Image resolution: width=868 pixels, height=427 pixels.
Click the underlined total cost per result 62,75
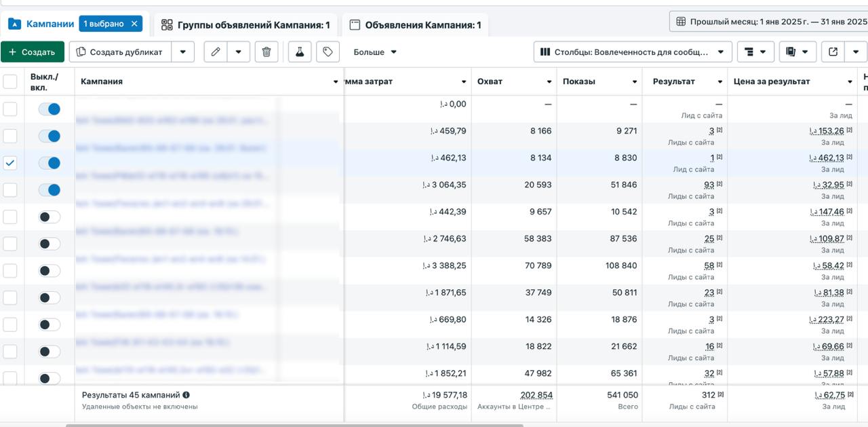pyautogui.click(x=829, y=395)
